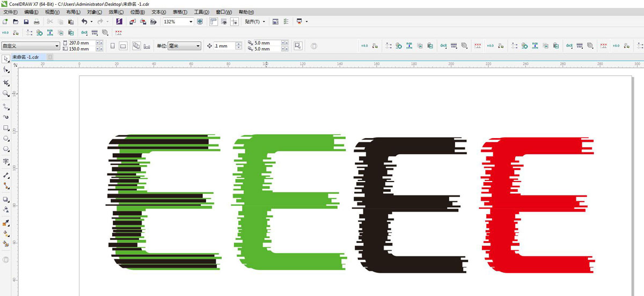Screen dimensions: 644x296
Task: Apply page size to current page only
Action: (147, 46)
